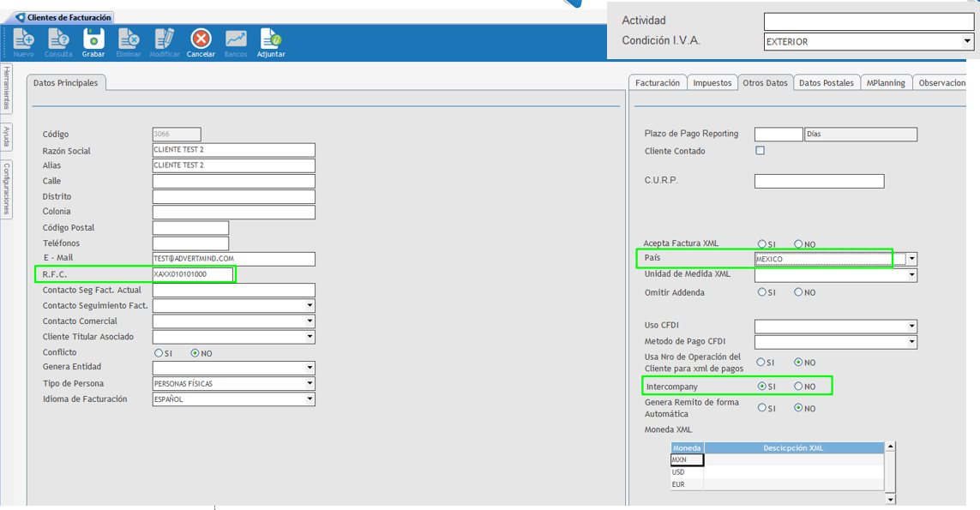Viewport: 980px width, 510px height.
Task: Click the Plazo de Pago Reporting field
Action: click(779, 135)
